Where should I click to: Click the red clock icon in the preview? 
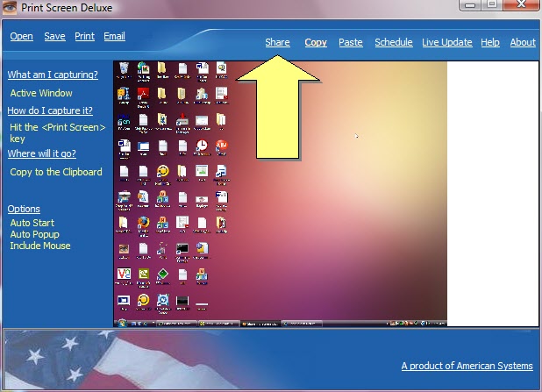pyautogui.click(x=202, y=146)
